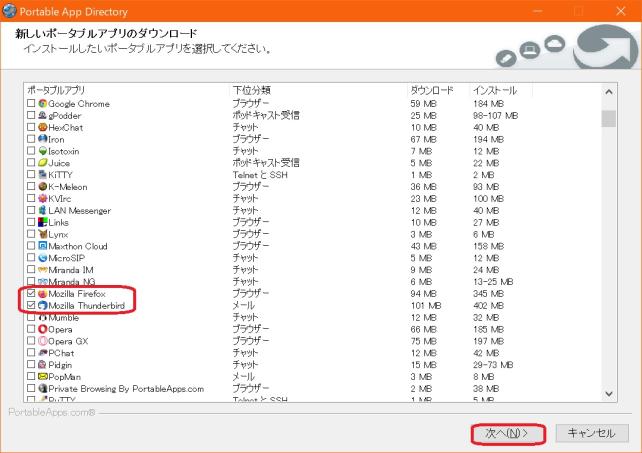642x453 pixels.
Task: Check the Maxthon Cloud checkbox
Action: (x=31, y=246)
